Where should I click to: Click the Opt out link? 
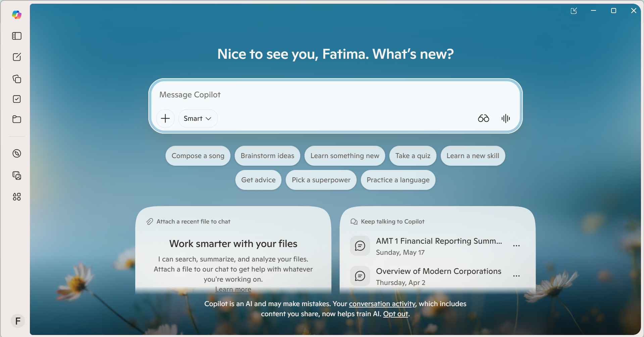(x=396, y=314)
